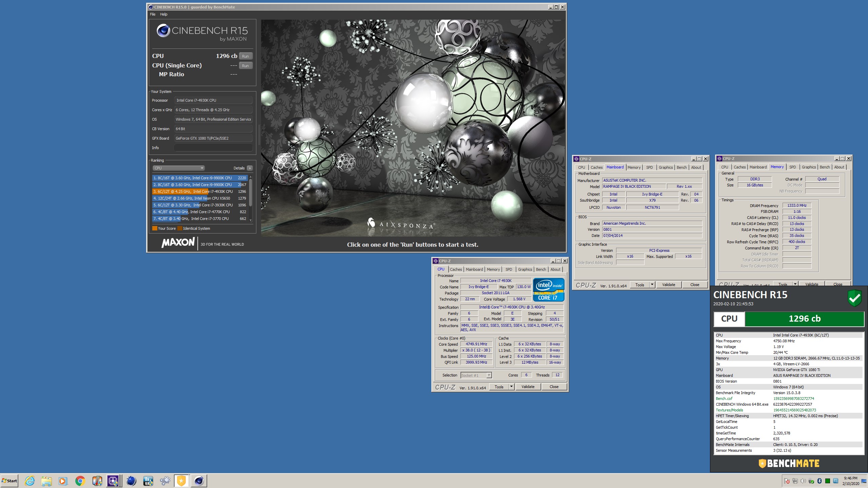This screenshot has width=868, height=488.
Task: Click the Info field in Your System
Action: coord(213,148)
